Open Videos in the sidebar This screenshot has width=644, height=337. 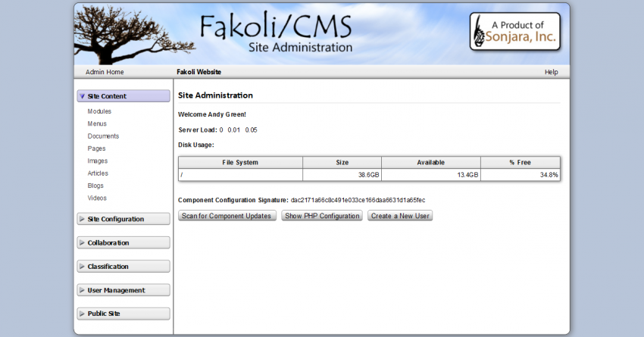click(97, 198)
